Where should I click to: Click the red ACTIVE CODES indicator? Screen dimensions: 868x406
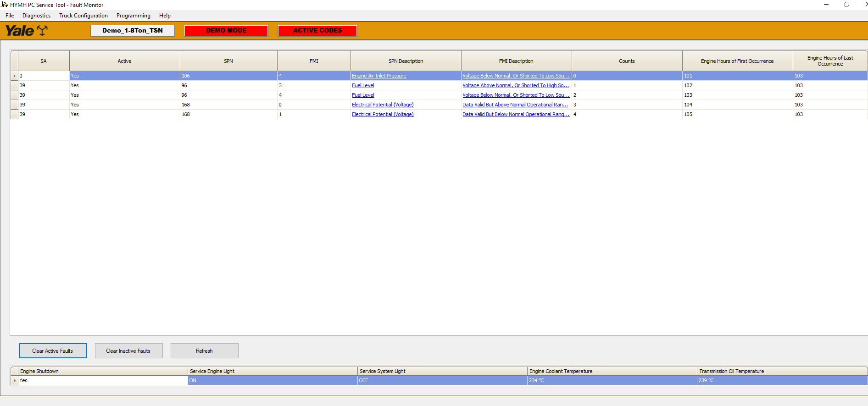[317, 30]
